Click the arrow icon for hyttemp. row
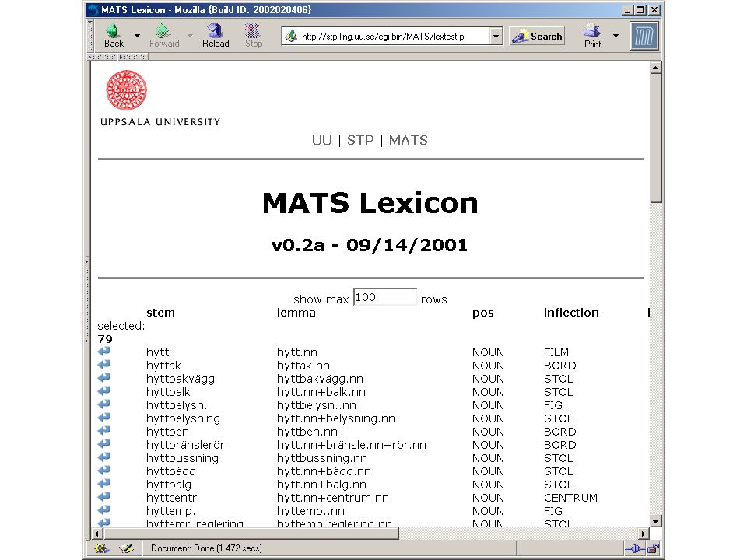The width and height of the screenshot is (747, 560). (x=103, y=510)
